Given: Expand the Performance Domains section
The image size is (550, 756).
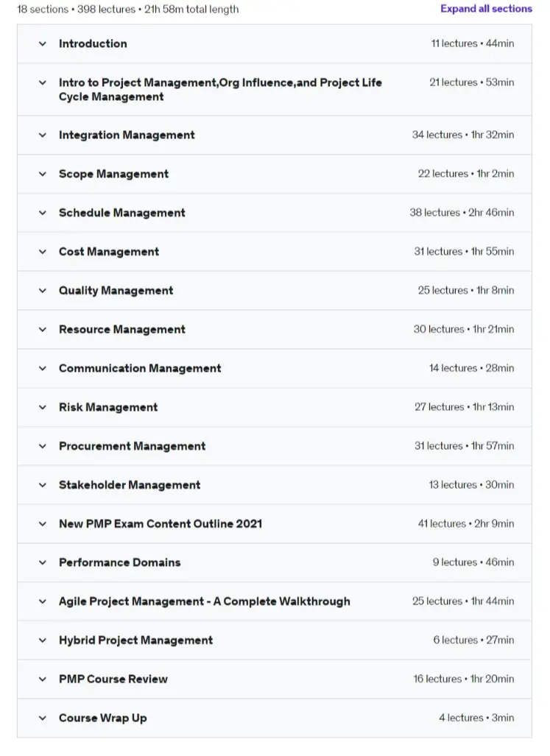Looking at the screenshot, I should pos(119,562).
